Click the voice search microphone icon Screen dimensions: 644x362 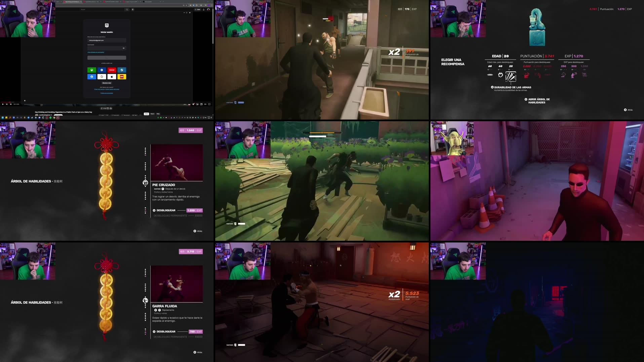point(132,9)
